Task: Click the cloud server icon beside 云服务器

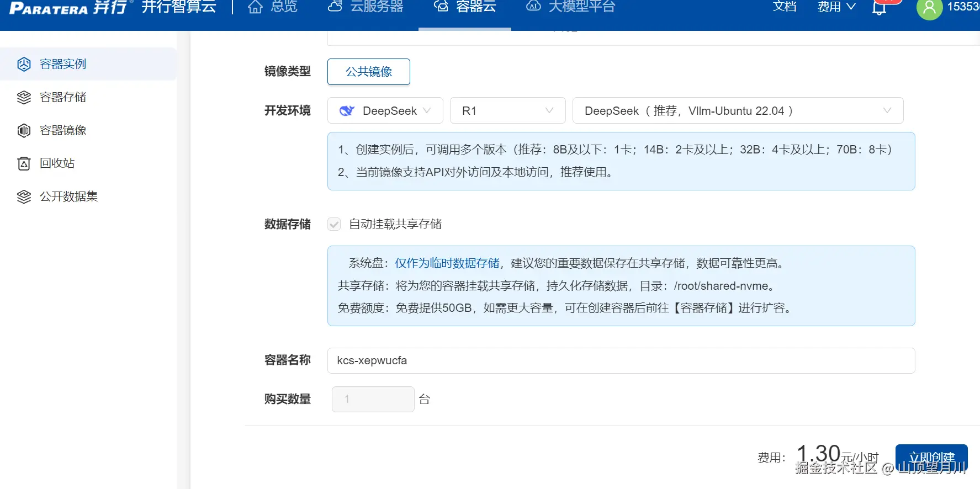Action: click(x=335, y=7)
